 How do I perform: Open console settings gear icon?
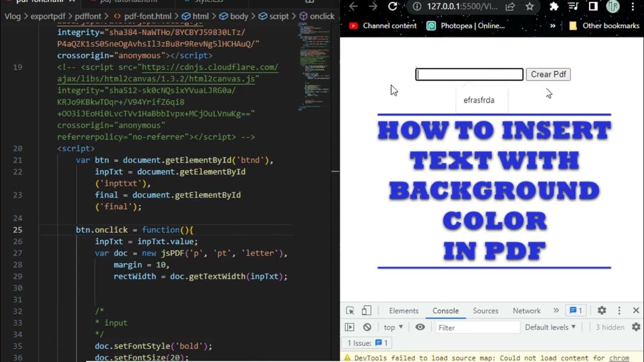pos(636,327)
